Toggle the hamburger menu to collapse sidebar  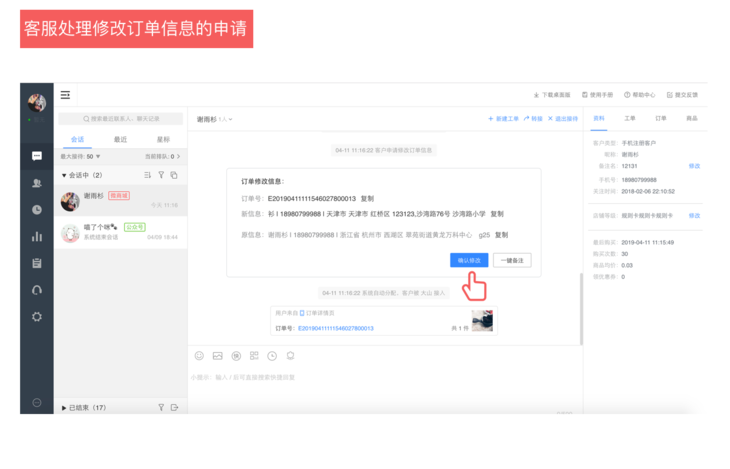tap(65, 95)
